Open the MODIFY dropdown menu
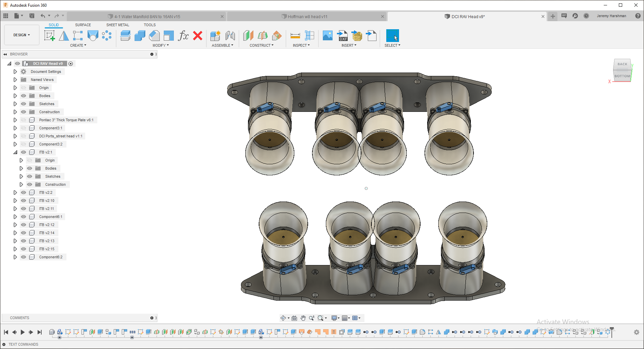 coord(161,45)
